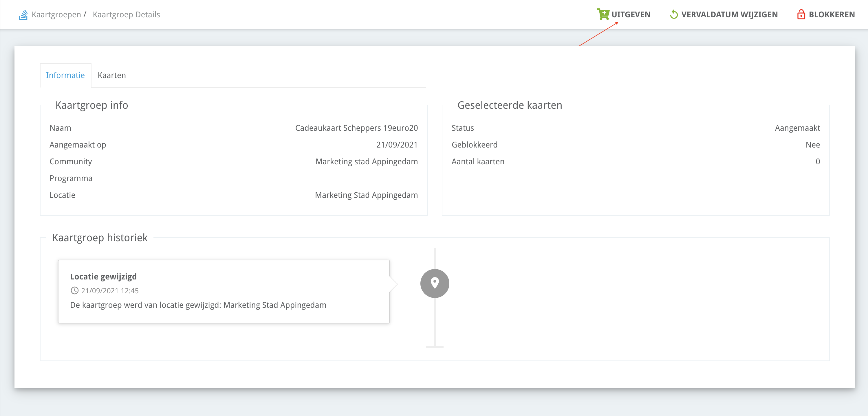Click the Kaartgroep historiek section title
This screenshot has height=416, width=868.
pos(100,238)
